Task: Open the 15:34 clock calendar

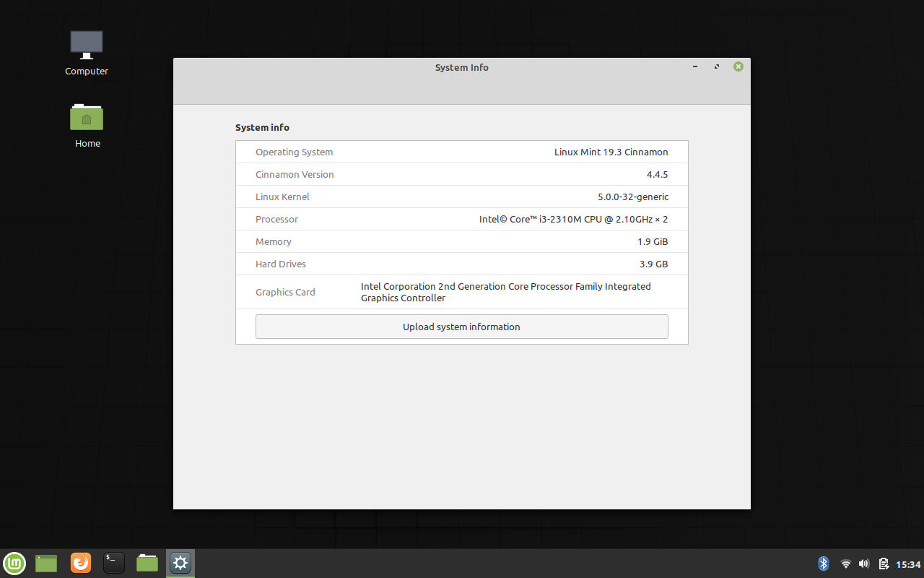Action: click(908, 564)
